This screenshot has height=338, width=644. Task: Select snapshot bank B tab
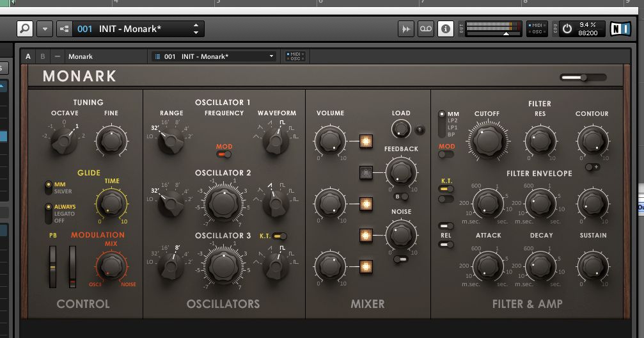pos(43,56)
